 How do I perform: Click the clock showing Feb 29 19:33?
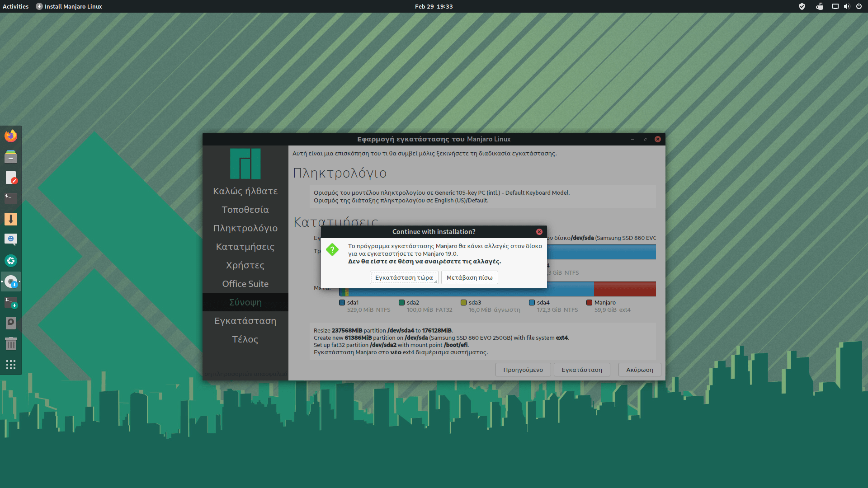point(434,6)
